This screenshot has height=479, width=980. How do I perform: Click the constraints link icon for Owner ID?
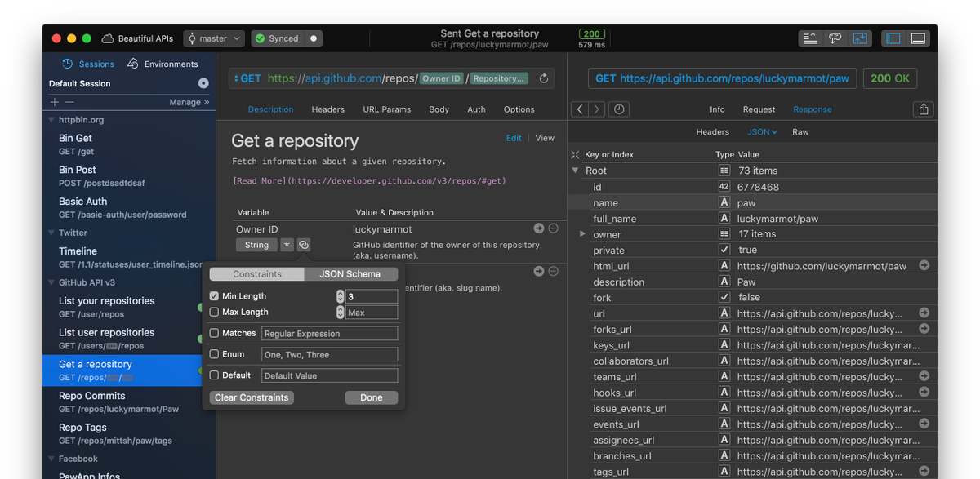tap(303, 245)
